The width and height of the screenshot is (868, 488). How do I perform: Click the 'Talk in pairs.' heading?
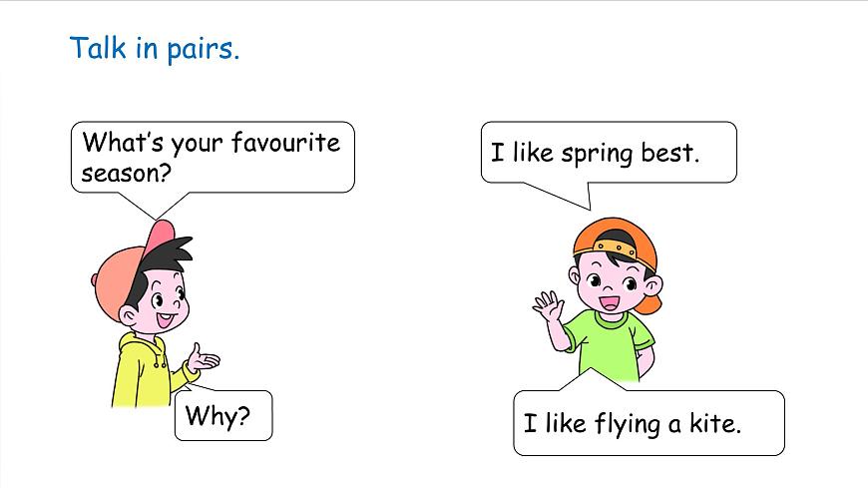[155, 48]
